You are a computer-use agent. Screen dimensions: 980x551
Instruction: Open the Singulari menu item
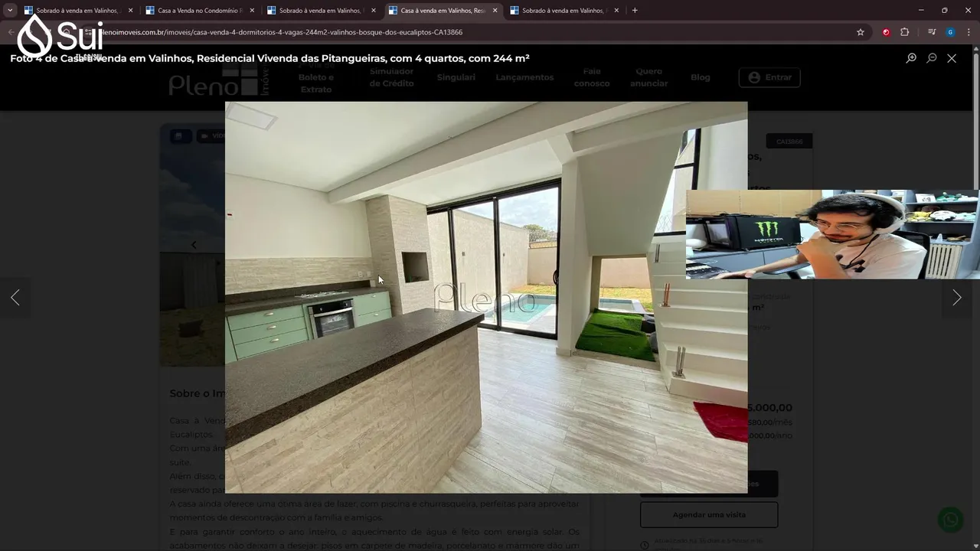pos(456,77)
